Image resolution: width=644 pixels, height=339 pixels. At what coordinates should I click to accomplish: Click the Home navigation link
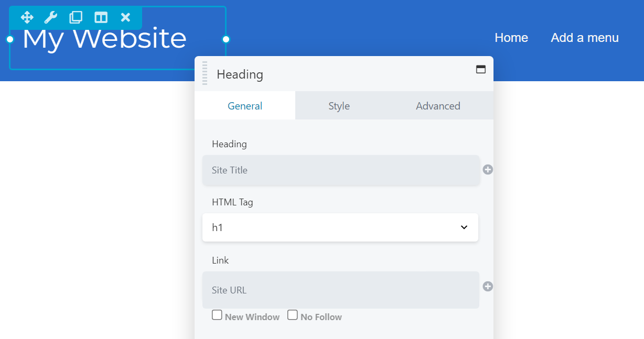click(x=511, y=38)
